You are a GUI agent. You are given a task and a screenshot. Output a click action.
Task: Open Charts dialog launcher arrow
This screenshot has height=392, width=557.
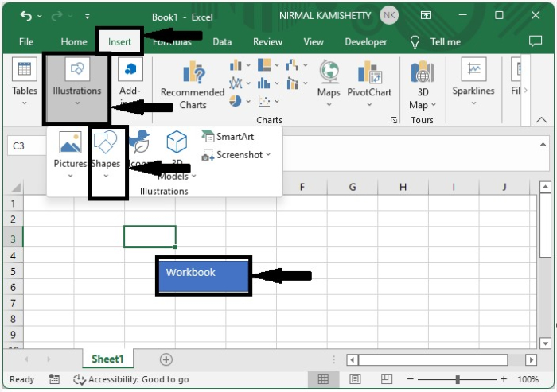[x=394, y=120]
